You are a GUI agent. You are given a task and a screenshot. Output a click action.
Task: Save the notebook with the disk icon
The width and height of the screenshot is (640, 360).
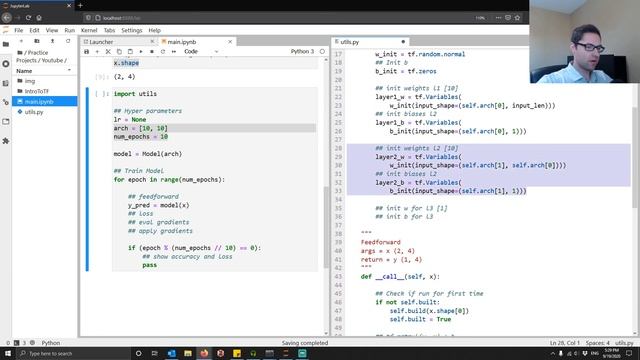(x=87, y=52)
